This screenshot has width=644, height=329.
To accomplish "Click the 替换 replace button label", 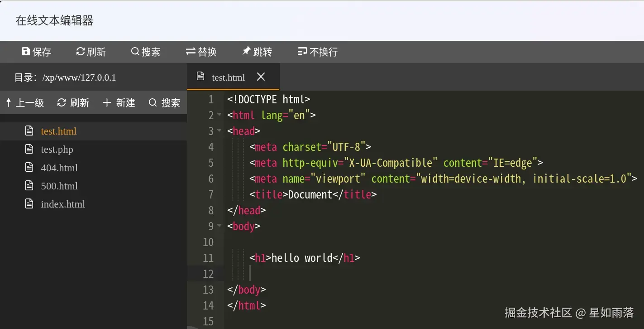I will tap(207, 52).
